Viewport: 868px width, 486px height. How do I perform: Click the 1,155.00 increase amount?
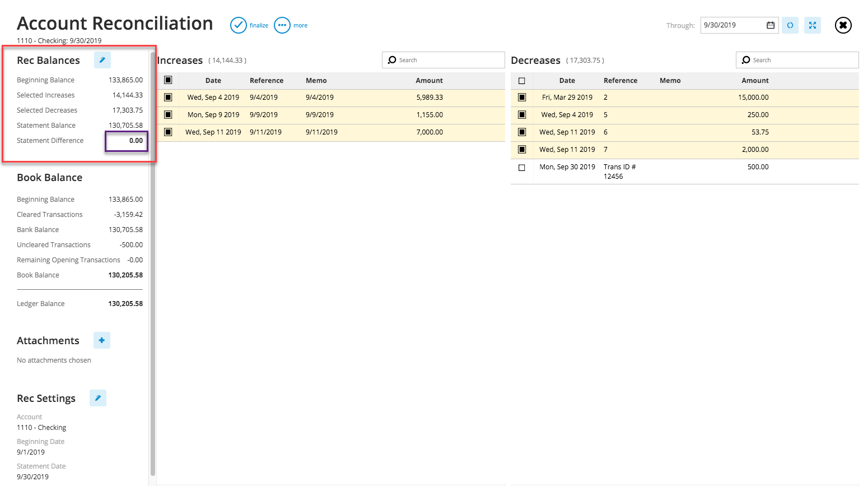click(430, 115)
